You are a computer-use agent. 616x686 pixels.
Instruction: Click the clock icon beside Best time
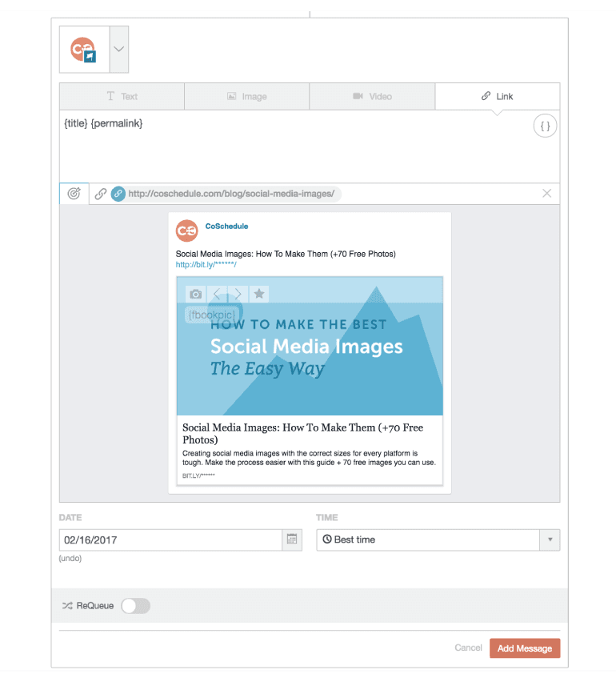pyautogui.click(x=327, y=540)
